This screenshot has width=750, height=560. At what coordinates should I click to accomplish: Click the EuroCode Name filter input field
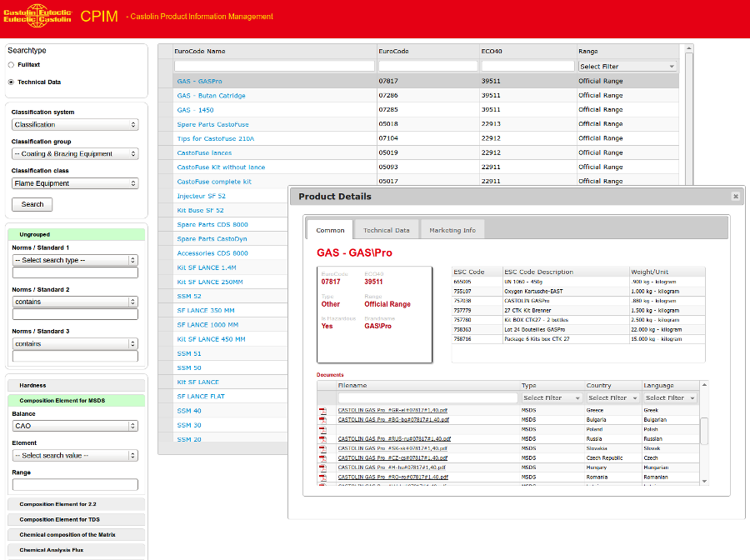pos(274,66)
